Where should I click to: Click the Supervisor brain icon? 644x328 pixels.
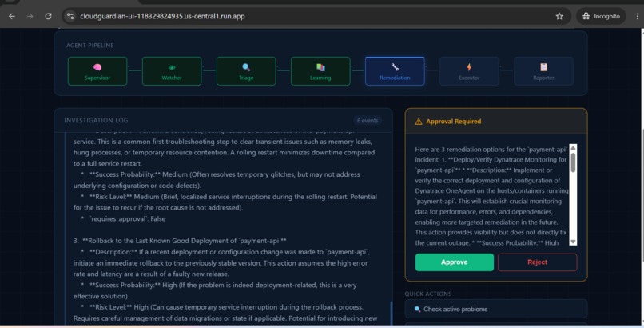click(97, 67)
